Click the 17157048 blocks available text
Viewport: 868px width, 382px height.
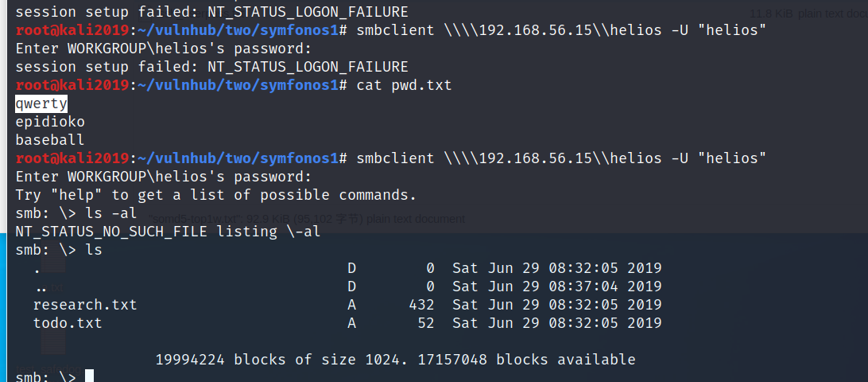click(x=526, y=360)
